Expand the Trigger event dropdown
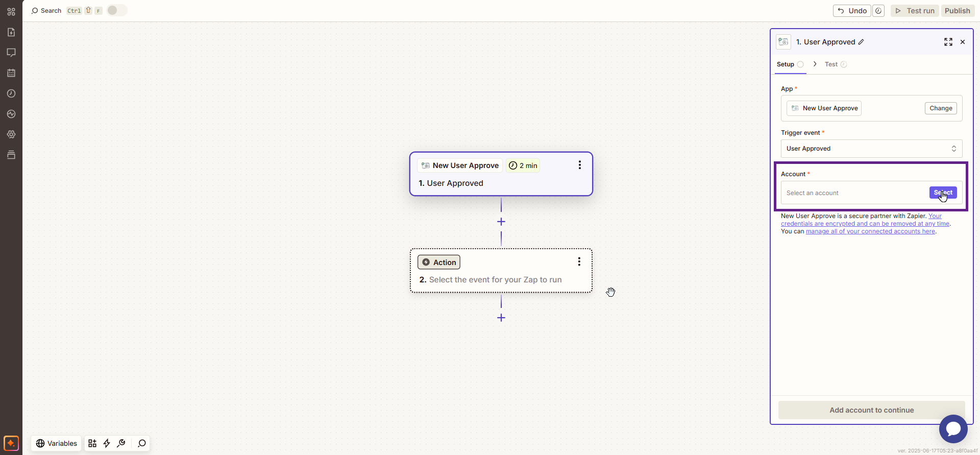Viewport: 980px width, 455px height. click(871, 149)
